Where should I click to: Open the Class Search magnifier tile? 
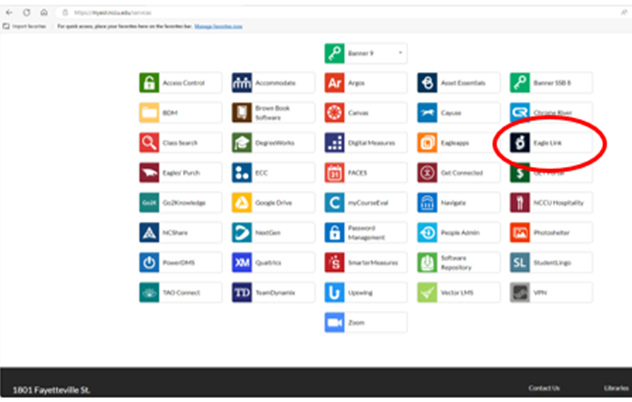tap(178, 143)
